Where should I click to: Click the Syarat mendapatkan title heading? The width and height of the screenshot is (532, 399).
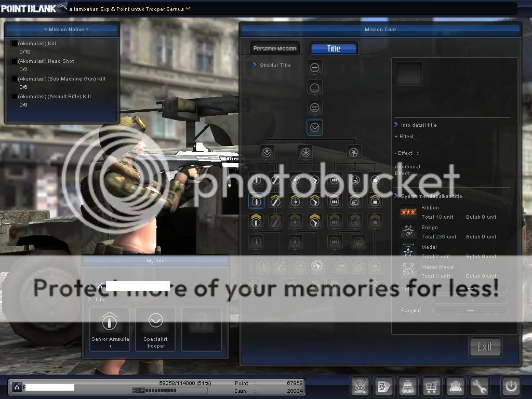[x=432, y=196]
